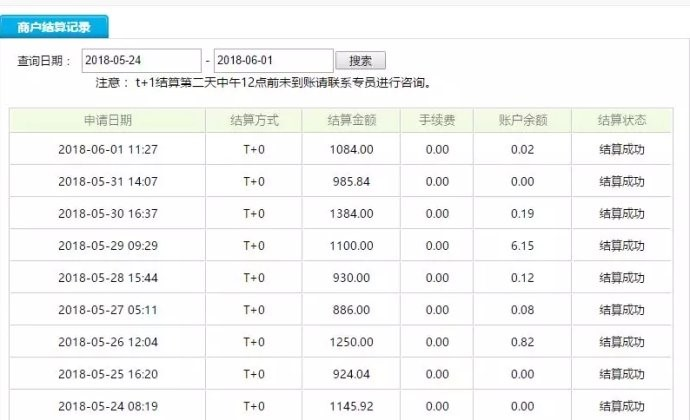Click 结算成功 status for 2018-05-26 row
This screenshot has height=420, width=690.
(x=621, y=342)
